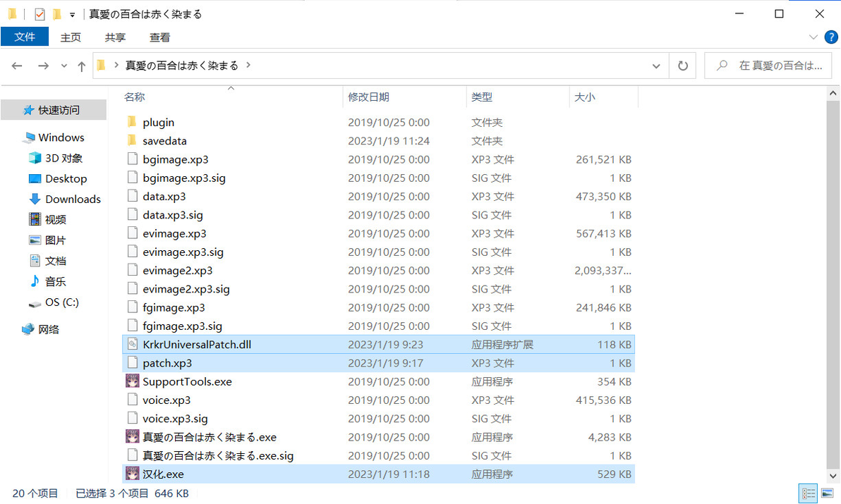Select the evimage.xp3 file
The image size is (841, 504).
pyautogui.click(x=379, y=233)
